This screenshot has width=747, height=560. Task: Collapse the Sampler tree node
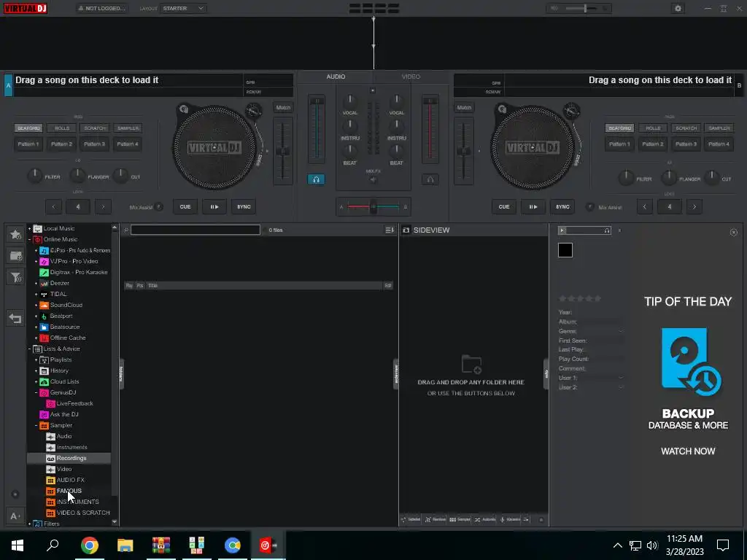point(36,426)
